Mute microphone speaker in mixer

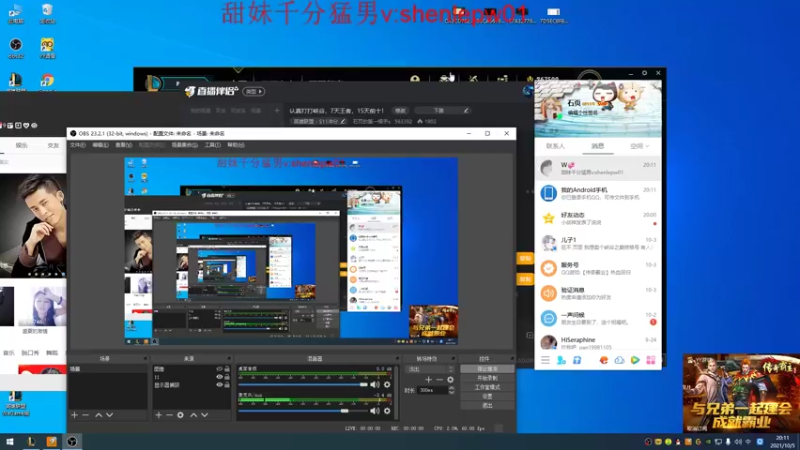[375, 411]
